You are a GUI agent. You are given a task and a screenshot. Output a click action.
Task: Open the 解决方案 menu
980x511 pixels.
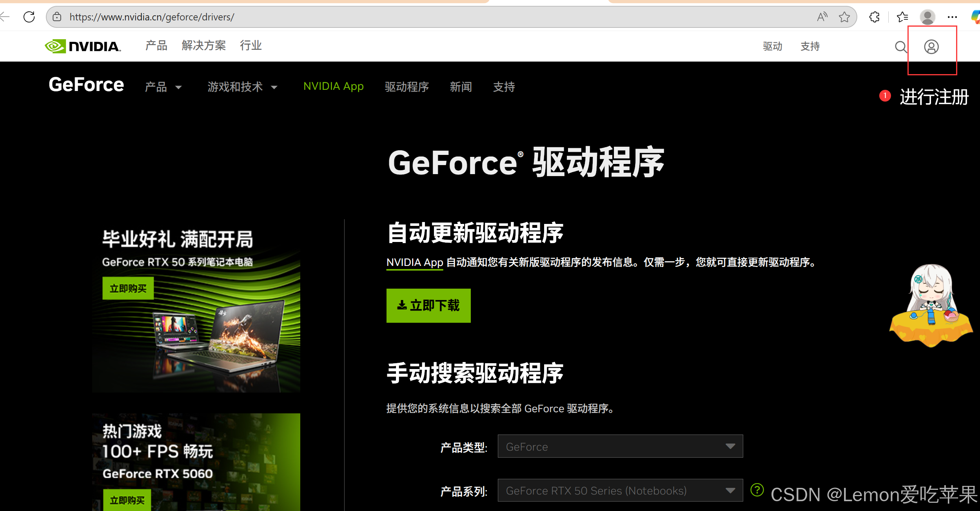coord(204,46)
